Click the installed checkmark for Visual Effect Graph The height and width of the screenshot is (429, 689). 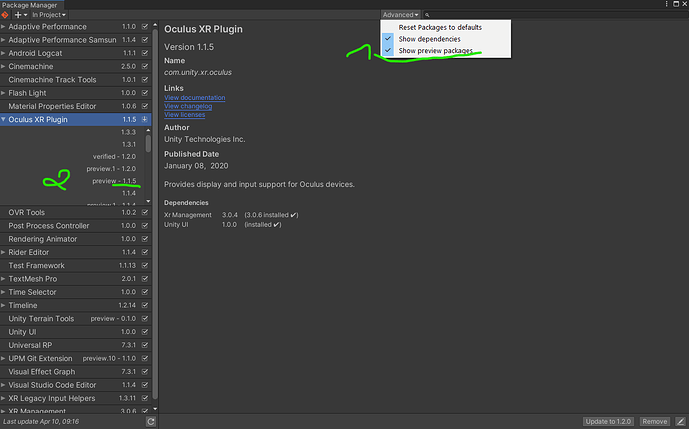[145, 371]
